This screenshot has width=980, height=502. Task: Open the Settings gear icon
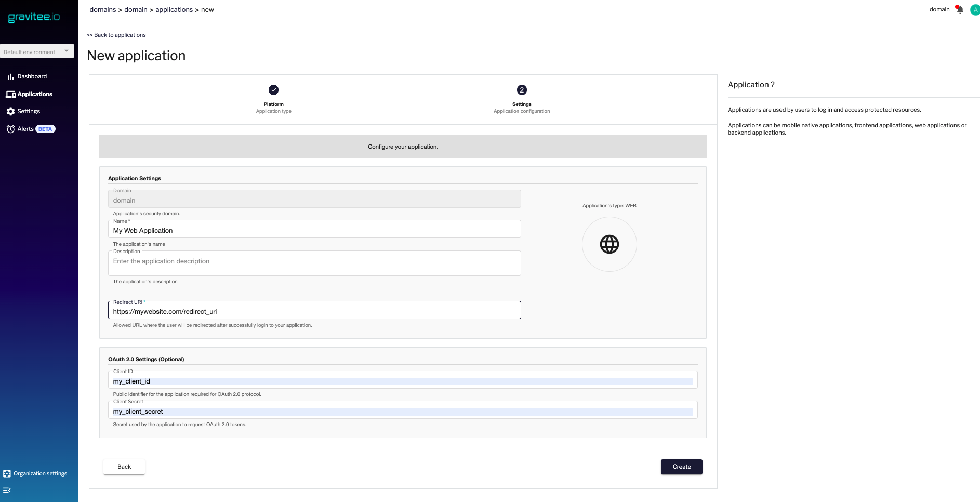10,111
